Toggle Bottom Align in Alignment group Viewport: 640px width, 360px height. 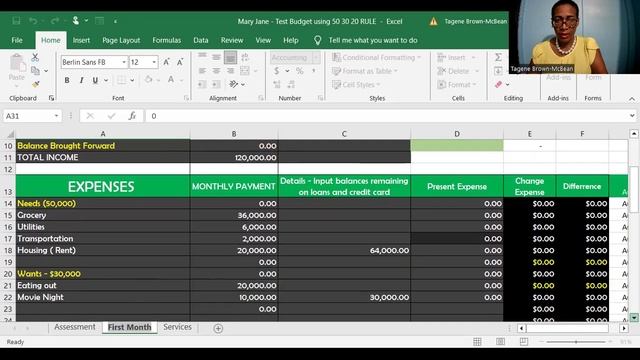(x=230, y=57)
